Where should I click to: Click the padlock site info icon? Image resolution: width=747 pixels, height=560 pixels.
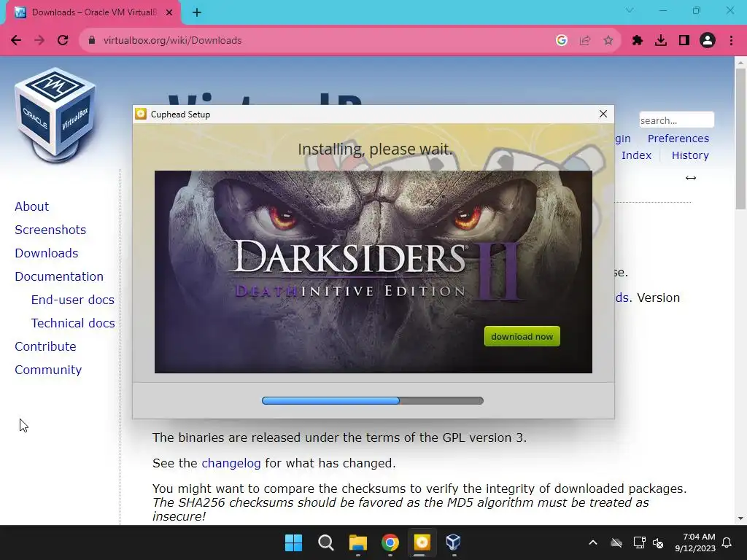tap(92, 41)
